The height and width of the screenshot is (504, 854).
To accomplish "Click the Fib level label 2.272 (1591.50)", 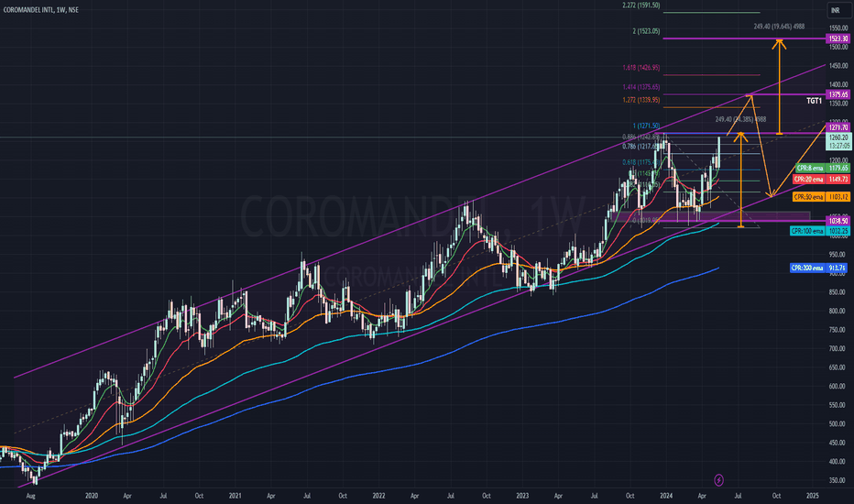I will 641,5.
